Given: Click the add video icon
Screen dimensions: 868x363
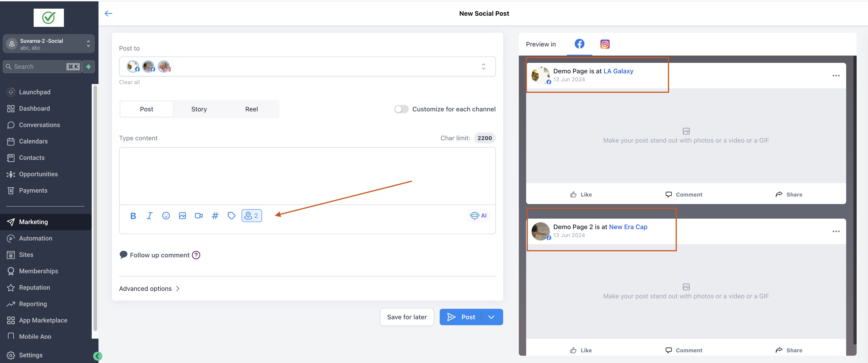Looking at the screenshot, I should point(199,216).
